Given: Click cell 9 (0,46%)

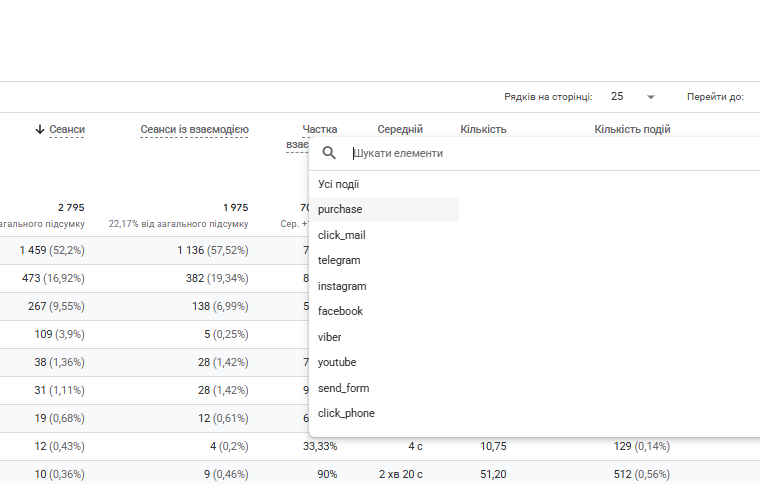Looking at the screenshot, I should click(226, 474).
